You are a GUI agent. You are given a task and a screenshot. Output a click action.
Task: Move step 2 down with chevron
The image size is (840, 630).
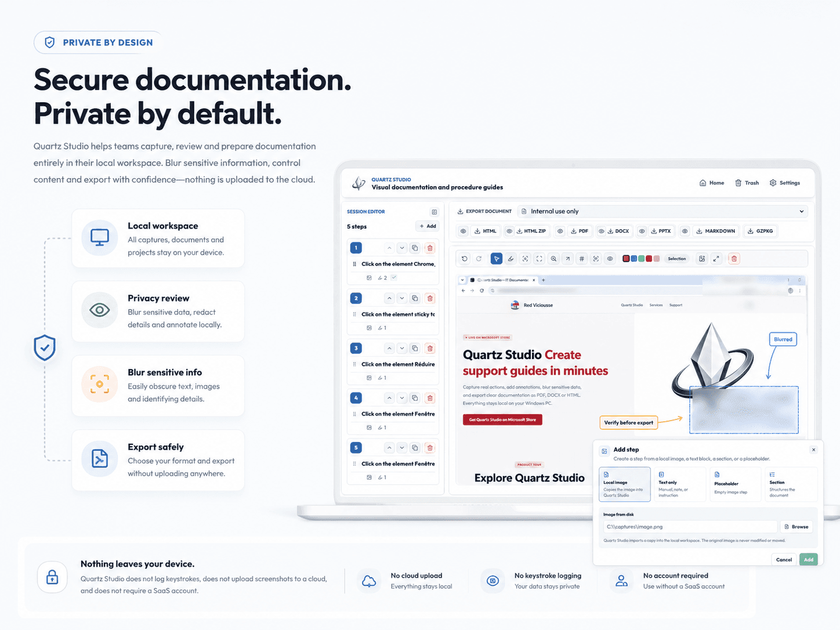coord(401,298)
